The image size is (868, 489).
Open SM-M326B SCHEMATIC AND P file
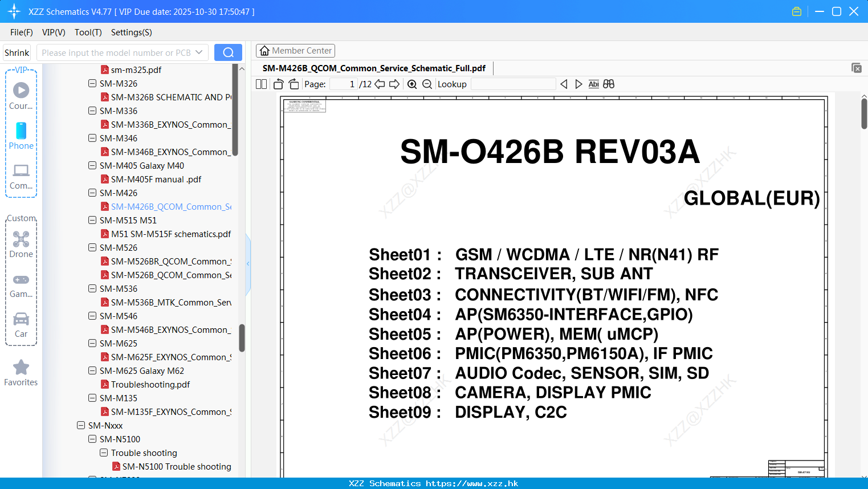coord(171,97)
